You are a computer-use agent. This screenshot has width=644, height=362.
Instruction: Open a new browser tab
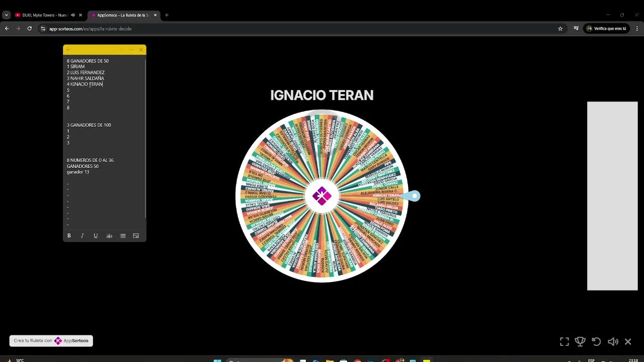pos(167,15)
